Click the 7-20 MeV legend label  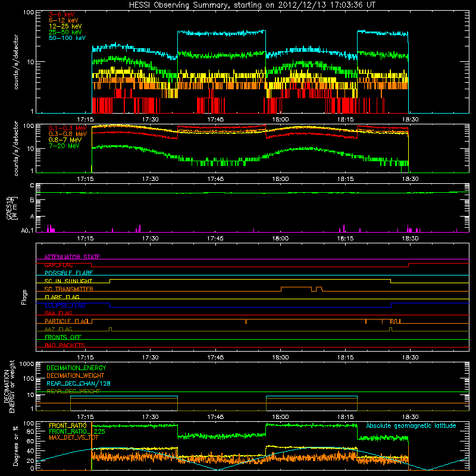[x=64, y=146]
